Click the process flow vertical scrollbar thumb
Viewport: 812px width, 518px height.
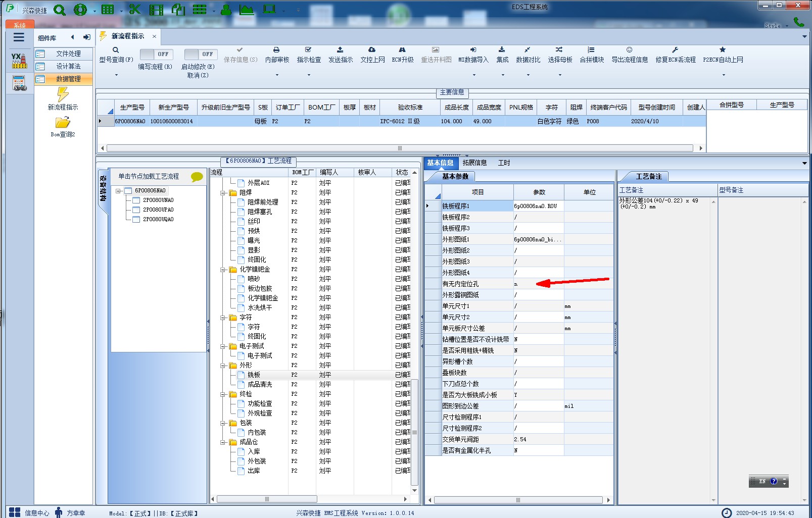(415, 433)
